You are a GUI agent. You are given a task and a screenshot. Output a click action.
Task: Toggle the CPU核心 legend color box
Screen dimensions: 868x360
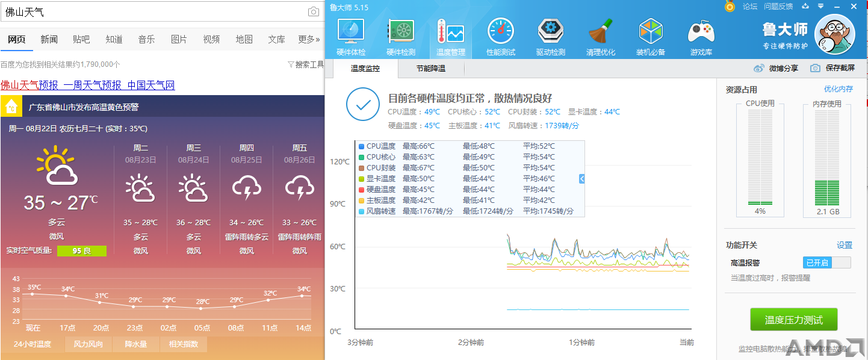pos(361,157)
